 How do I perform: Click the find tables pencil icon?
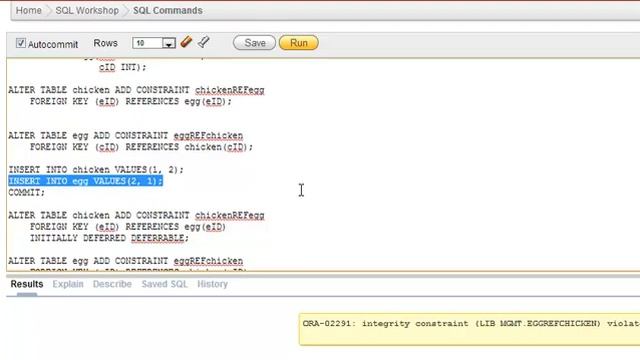click(x=203, y=42)
